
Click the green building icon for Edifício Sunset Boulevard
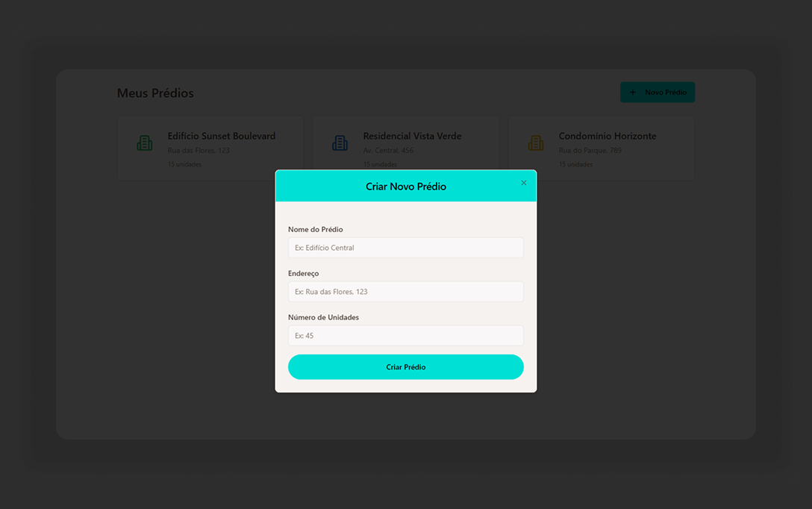click(145, 143)
